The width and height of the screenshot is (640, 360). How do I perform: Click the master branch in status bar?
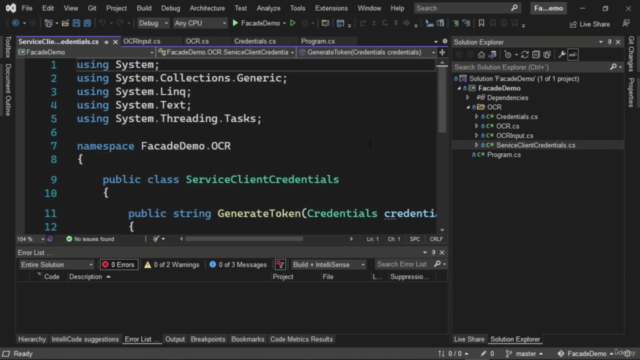(524, 353)
